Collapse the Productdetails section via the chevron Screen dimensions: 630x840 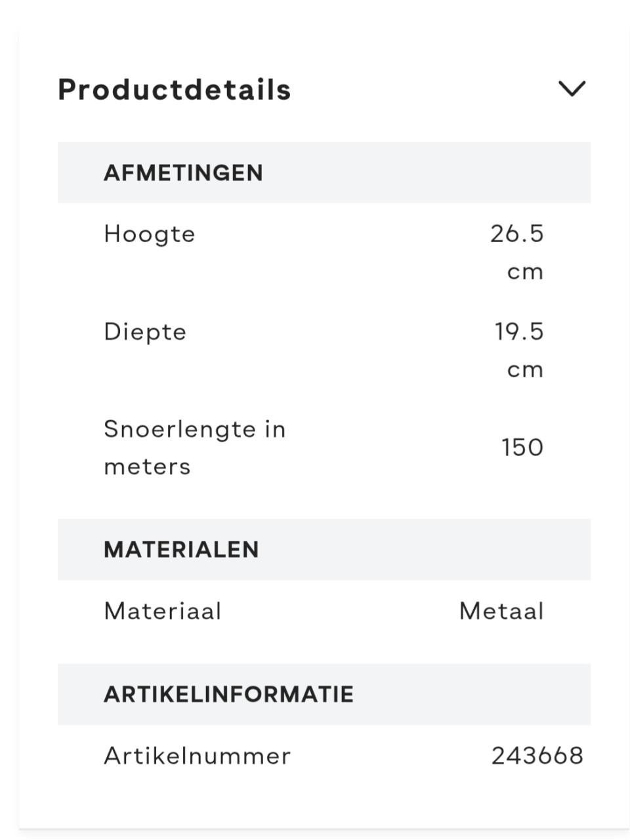(571, 89)
